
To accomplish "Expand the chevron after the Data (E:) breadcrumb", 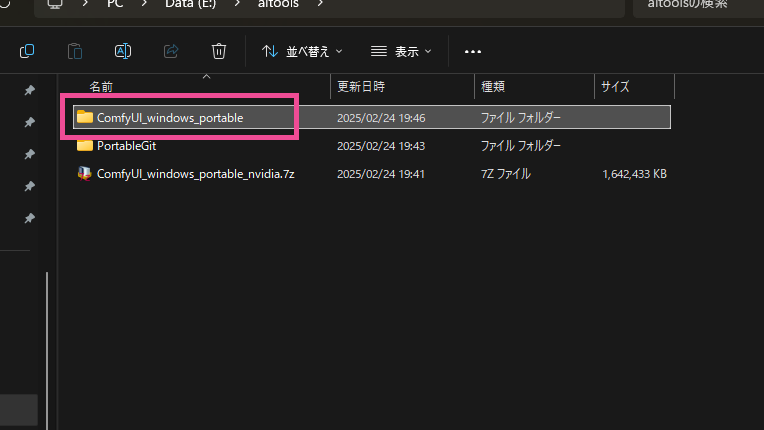I will click(x=237, y=4).
